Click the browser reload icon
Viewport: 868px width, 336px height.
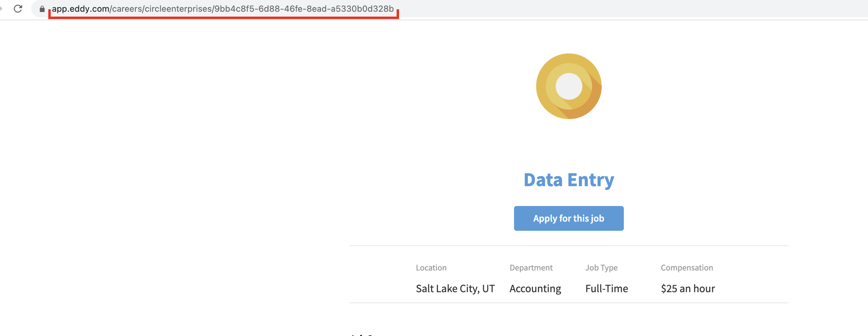(x=18, y=9)
